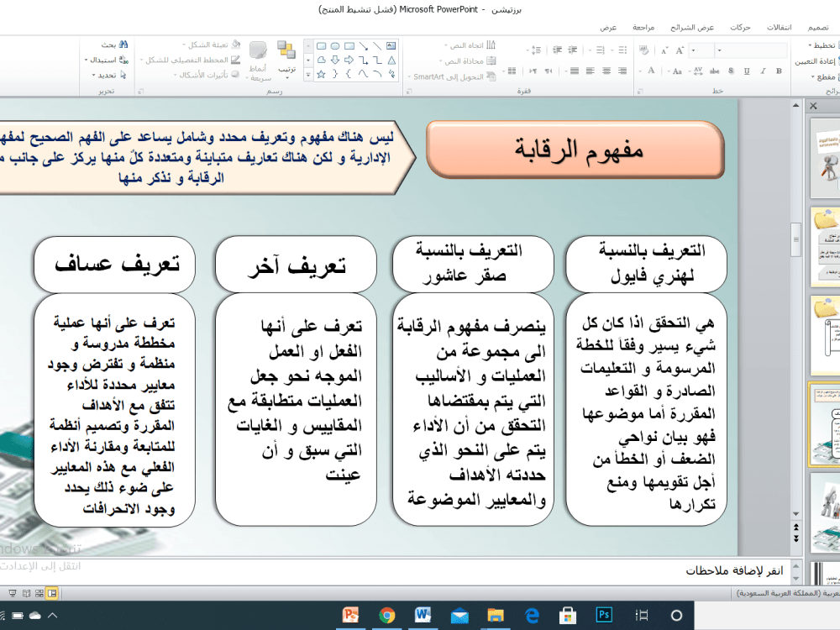Click Convert to SmartArt button
This screenshot has width=840, height=630.
coord(452,76)
